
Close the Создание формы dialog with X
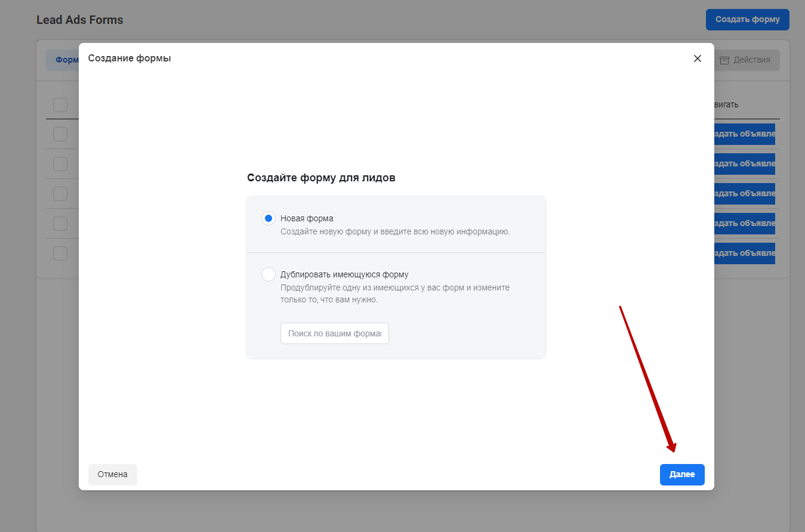point(697,58)
